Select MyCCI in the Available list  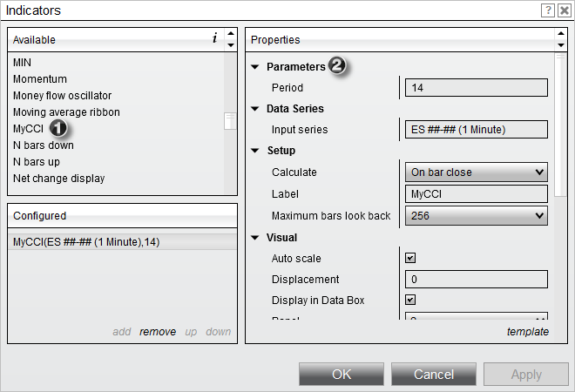(x=29, y=129)
